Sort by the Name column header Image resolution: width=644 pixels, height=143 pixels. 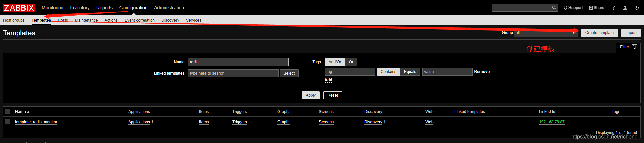[22, 112]
